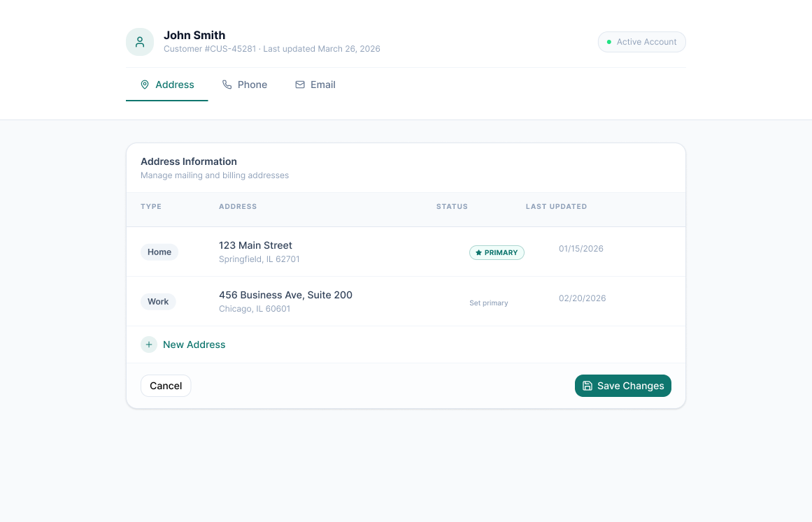Screen dimensions: 812x522
Task: Click the STATUS column header
Action: [452, 206]
